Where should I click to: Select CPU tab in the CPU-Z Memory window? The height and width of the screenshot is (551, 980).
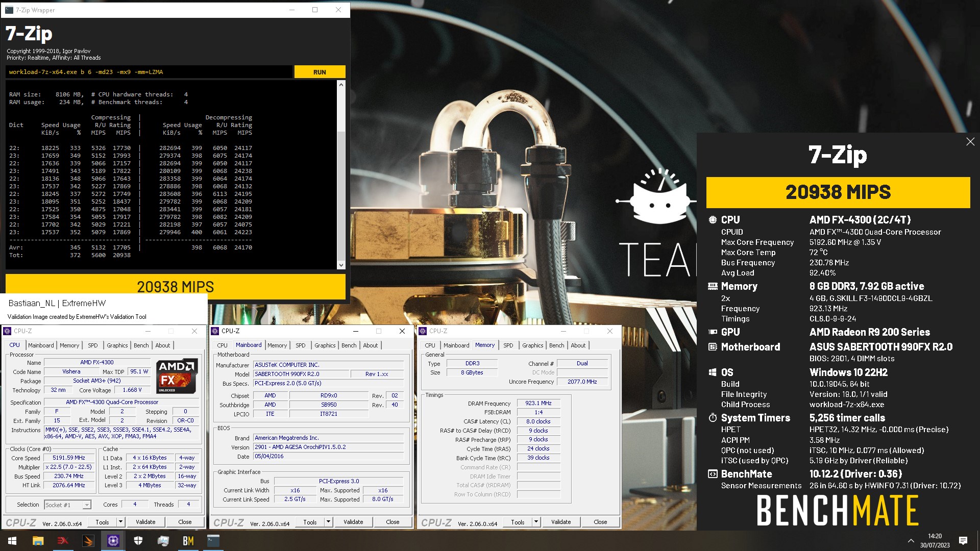(430, 345)
